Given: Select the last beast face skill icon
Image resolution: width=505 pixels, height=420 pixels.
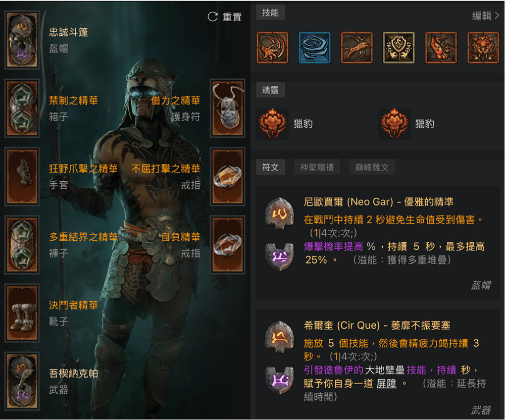Looking at the screenshot, I should [x=483, y=47].
